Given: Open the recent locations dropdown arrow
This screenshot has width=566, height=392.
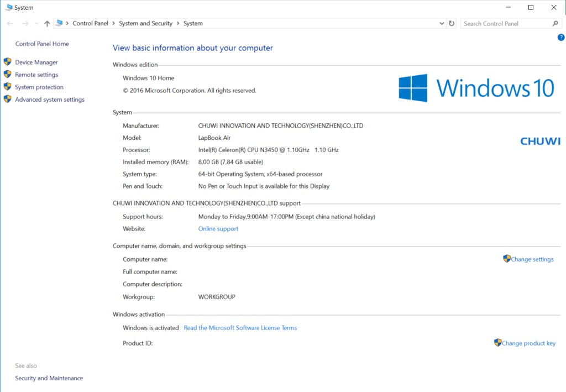Looking at the screenshot, I should point(36,23).
